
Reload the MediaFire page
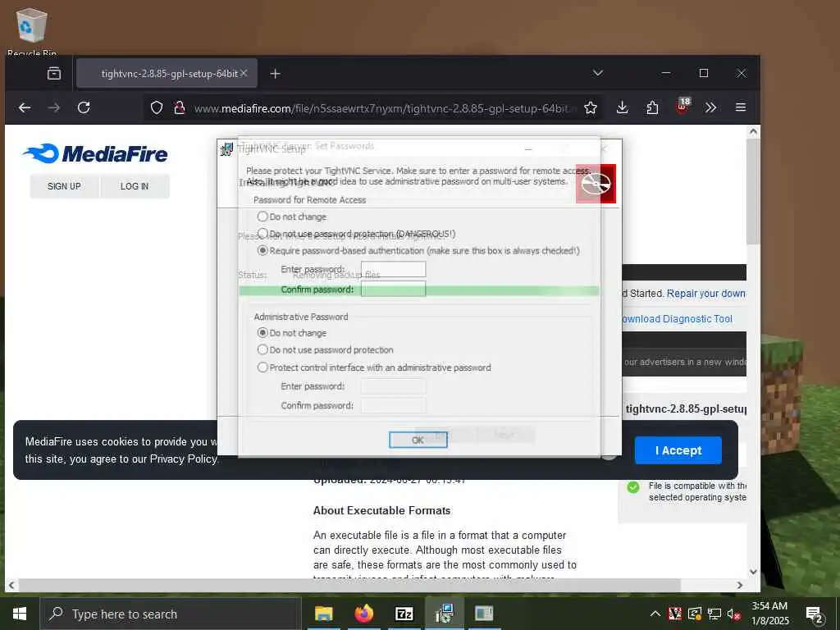coord(84,107)
